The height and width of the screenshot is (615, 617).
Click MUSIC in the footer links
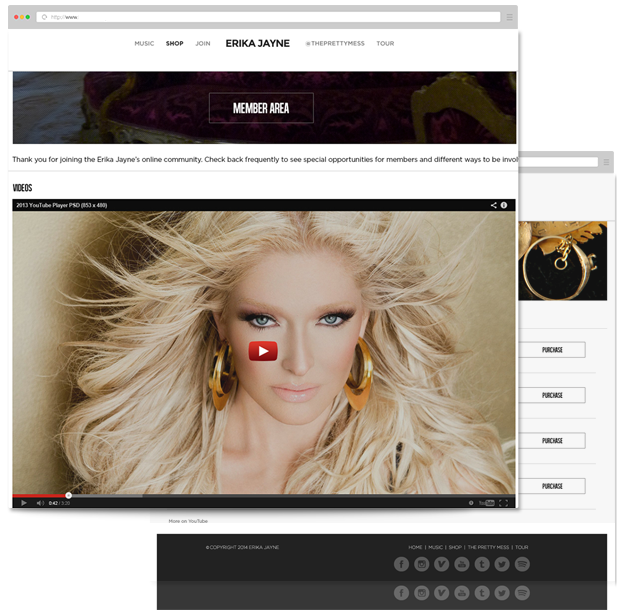coord(435,547)
